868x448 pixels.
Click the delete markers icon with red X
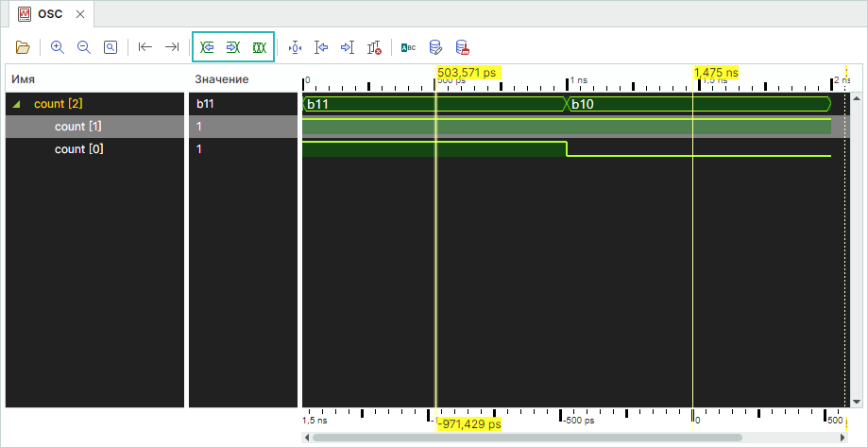(374, 47)
